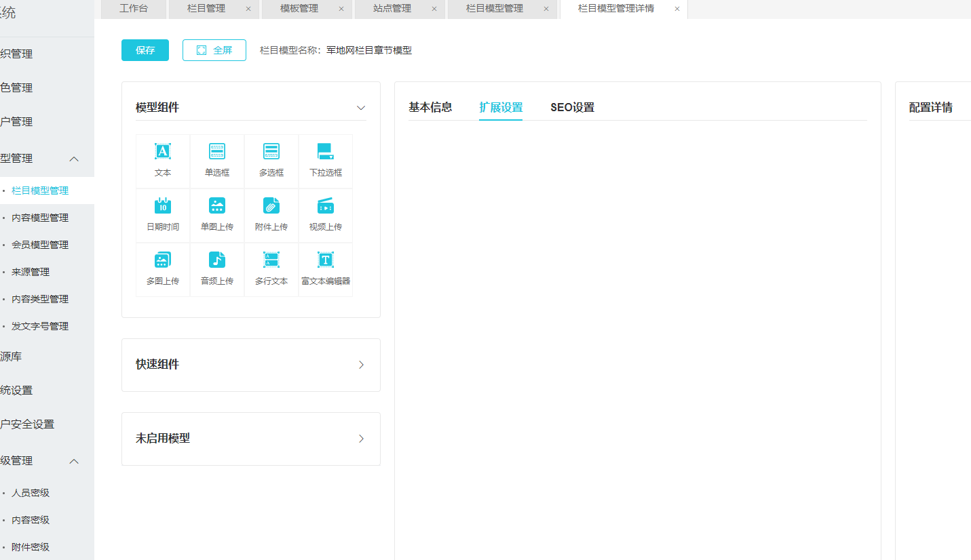This screenshot has width=971, height=560.
Task: Close the 模板管理 tab
Action: [341, 9]
